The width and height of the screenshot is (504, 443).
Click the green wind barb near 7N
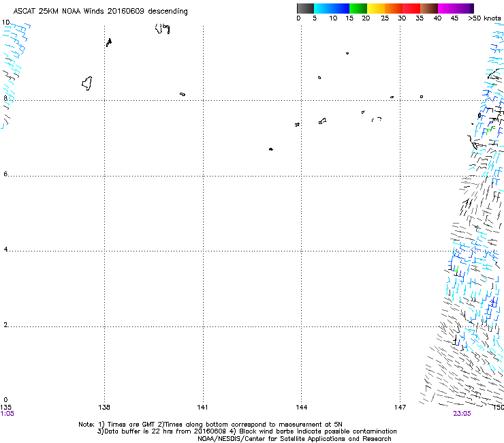tap(490, 130)
